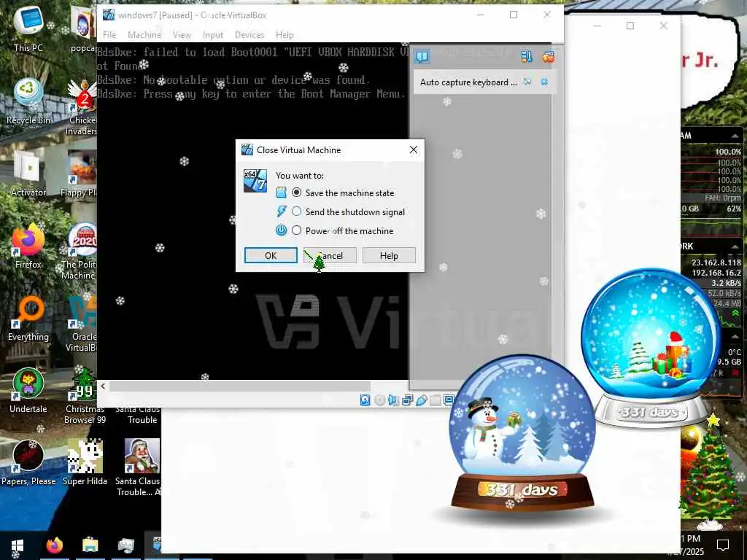Select Save the machine state radio button

point(296,192)
